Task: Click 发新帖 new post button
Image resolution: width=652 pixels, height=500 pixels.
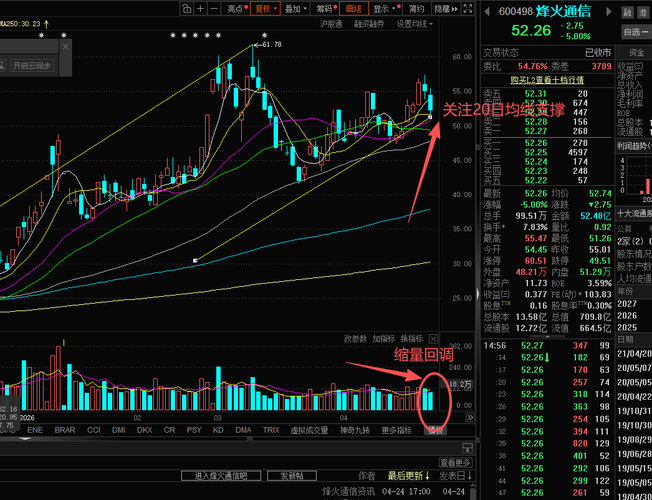Action: pos(292,476)
